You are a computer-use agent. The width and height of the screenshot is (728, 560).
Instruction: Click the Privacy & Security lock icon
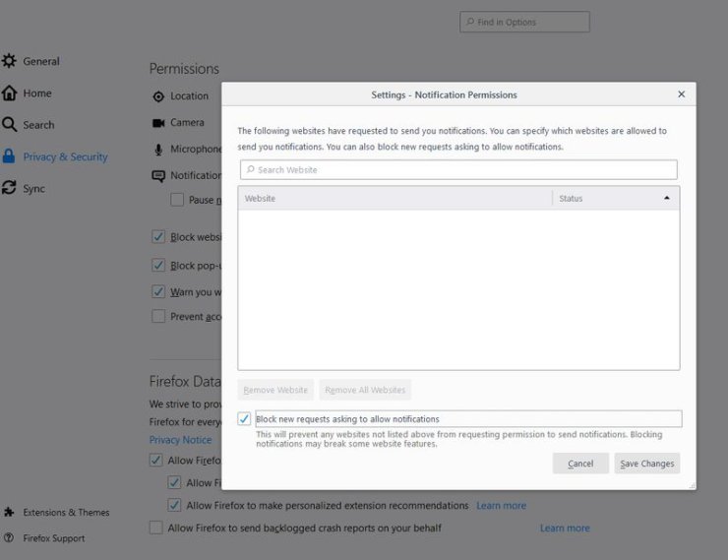(x=8, y=156)
